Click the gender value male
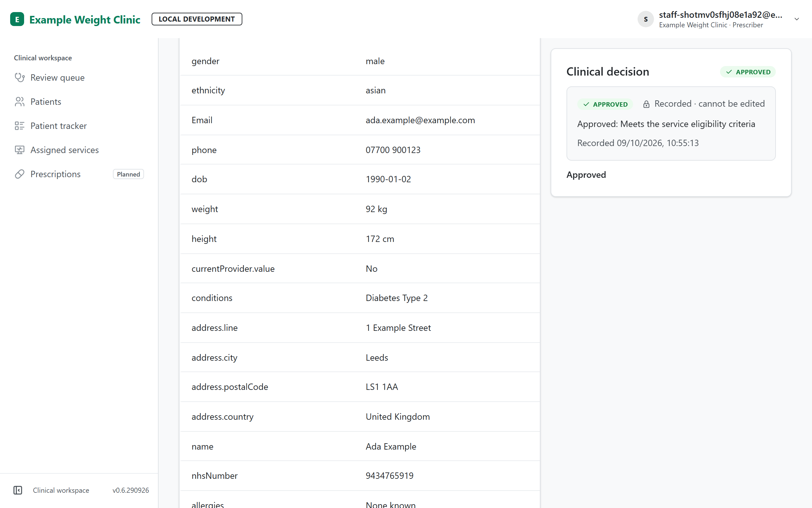 pyautogui.click(x=375, y=61)
